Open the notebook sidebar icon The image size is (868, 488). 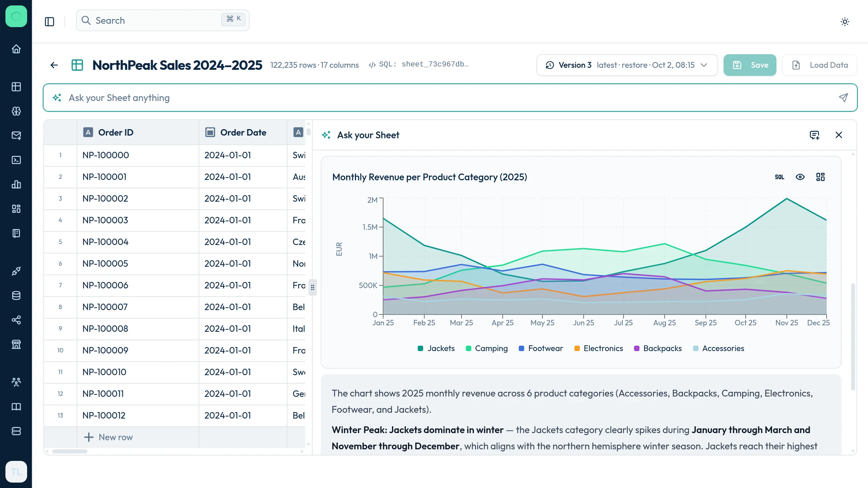pyautogui.click(x=16, y=233)
